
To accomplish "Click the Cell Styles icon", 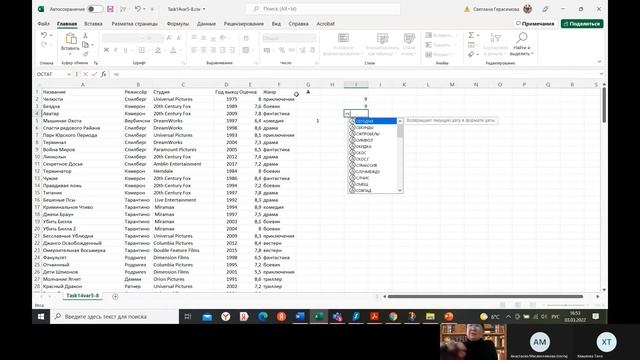I will click(409, 38).
